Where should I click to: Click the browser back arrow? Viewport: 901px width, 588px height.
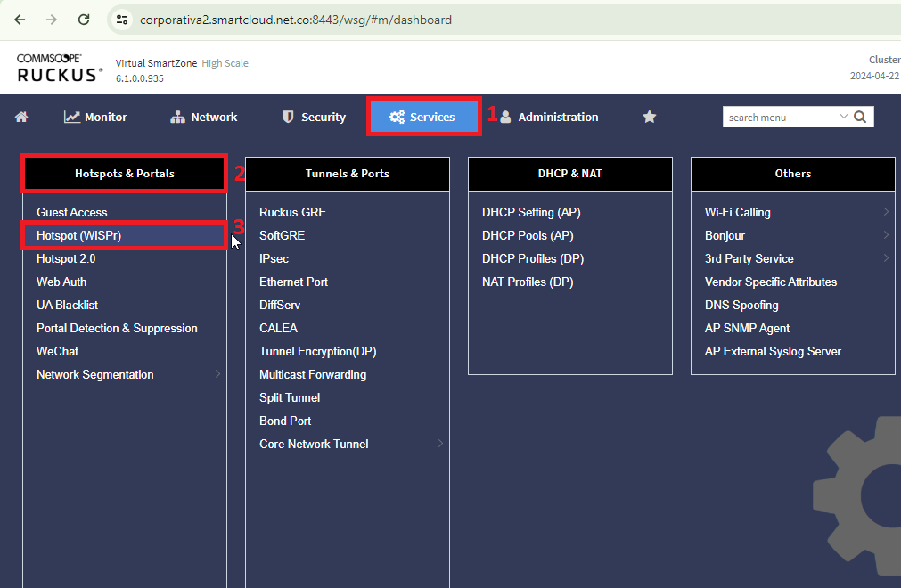[x=20, y=20]
